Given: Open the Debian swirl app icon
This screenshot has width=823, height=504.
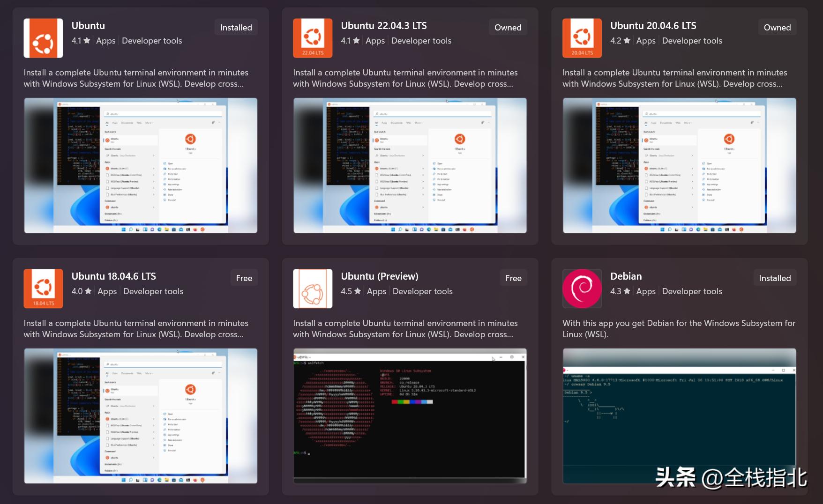Looking at the screenshot, I should (582, 289).
